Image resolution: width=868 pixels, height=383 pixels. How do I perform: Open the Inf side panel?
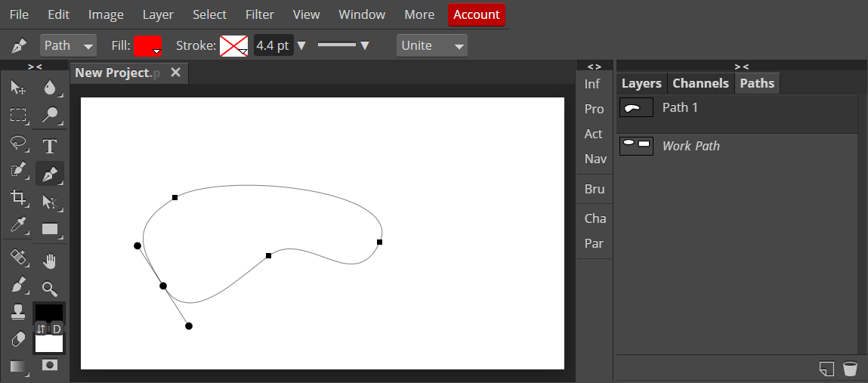(594, 84)
